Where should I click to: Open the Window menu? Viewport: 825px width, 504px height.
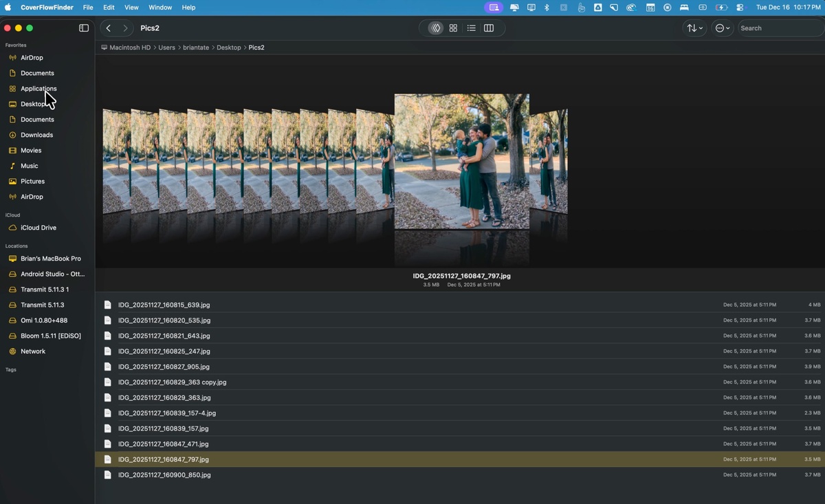pyautogui.click(x=160, y=8)
